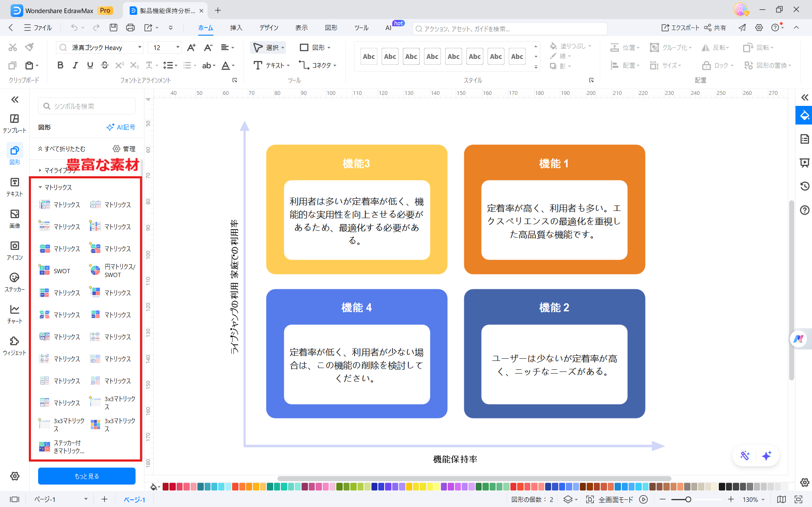Open the ステッカー sidebar panel
This screenshot has height=507, width=812.
14,282
